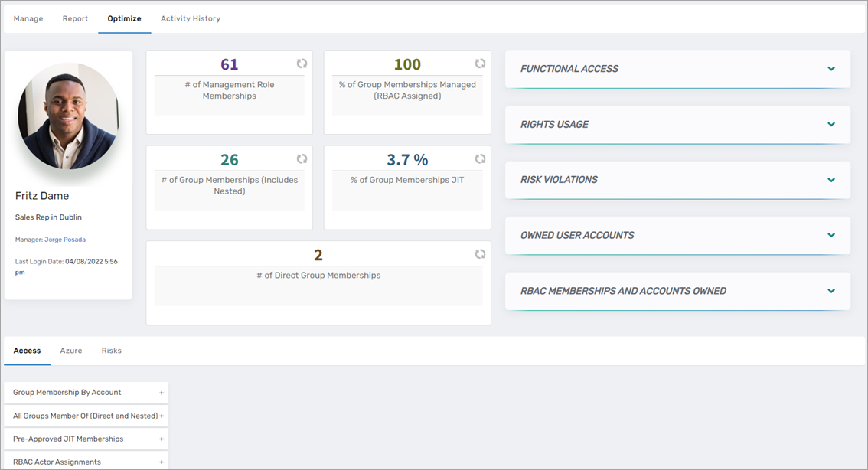The height and width of the screenshot is (470, 868).
Task: Refresh Group Memberships (Includes Nested) tile
Action: click(x=302, y=159)
